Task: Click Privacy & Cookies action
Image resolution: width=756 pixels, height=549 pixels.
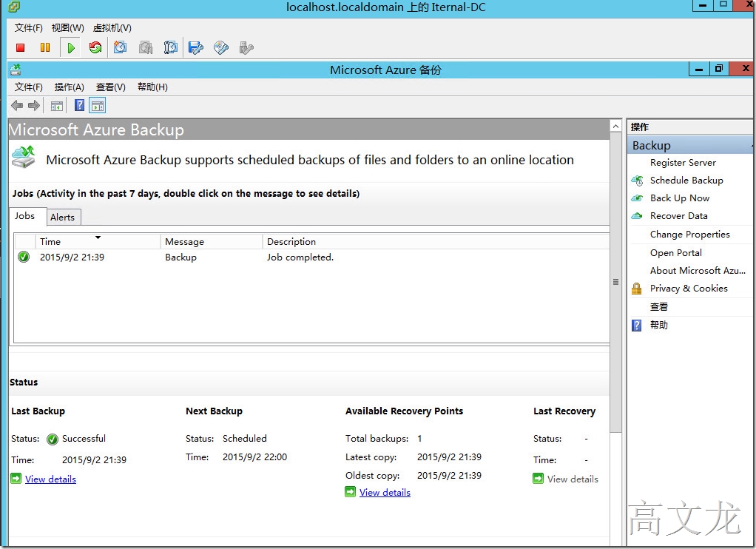Action: [689, 289]
